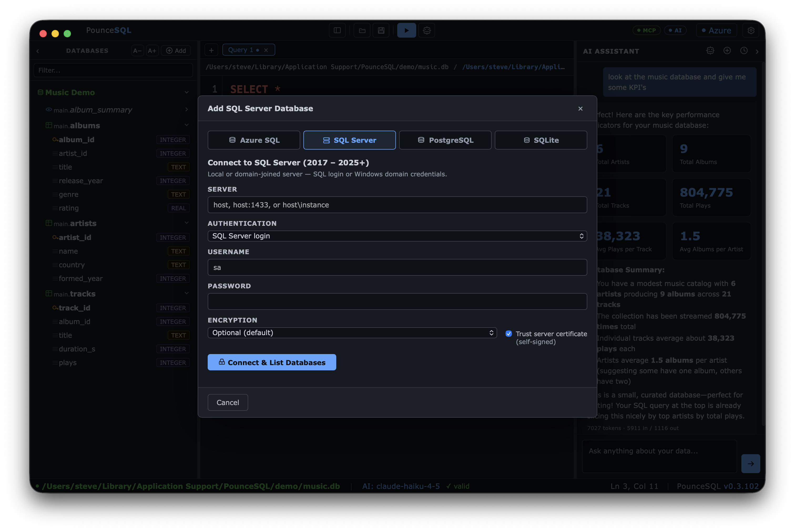The width and height of the screenshot is (795, 532).
Task: Click the eye icon beside album_summary
Action: pos(49,110)
